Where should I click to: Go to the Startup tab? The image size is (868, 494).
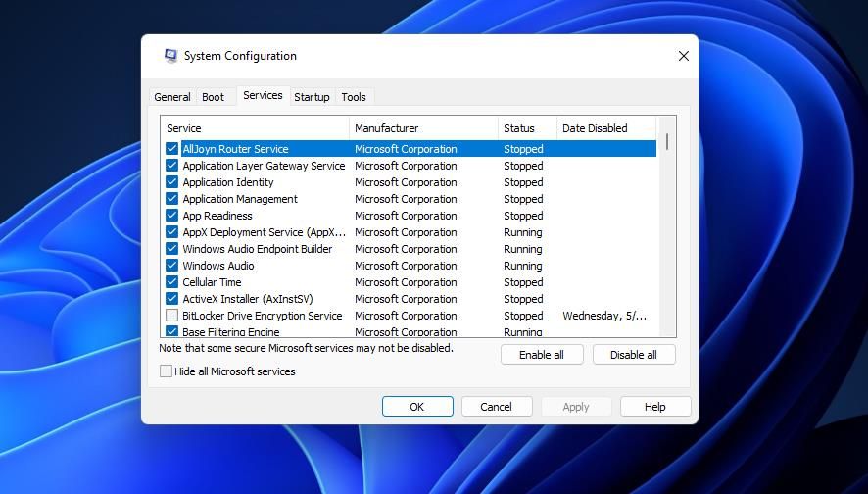click(x=312, y=97)
